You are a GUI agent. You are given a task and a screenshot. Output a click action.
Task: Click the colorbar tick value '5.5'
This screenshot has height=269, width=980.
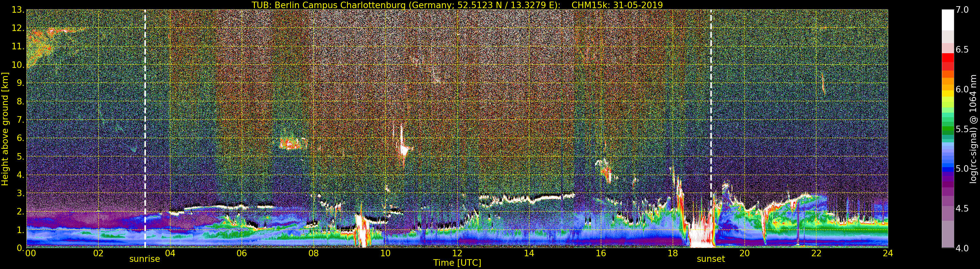pos(962,129)
